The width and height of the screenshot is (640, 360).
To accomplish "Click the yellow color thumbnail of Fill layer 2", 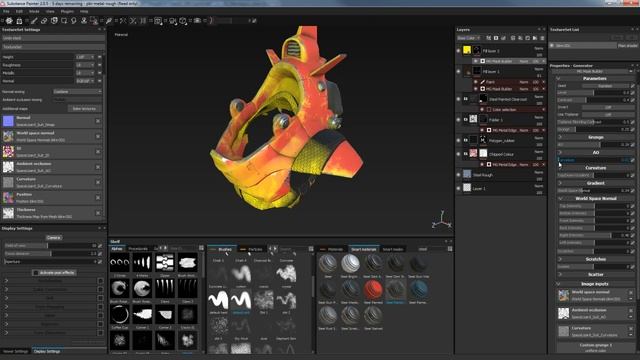I will pyautogui.click(x=467, y=50).
